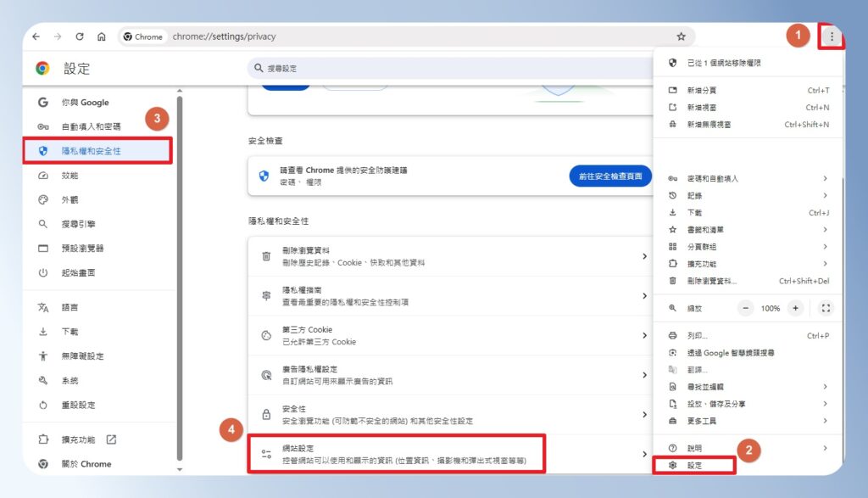Expand 更多工具 submenu
Viewport: 868px width, 498px height.
click(749, 421)
